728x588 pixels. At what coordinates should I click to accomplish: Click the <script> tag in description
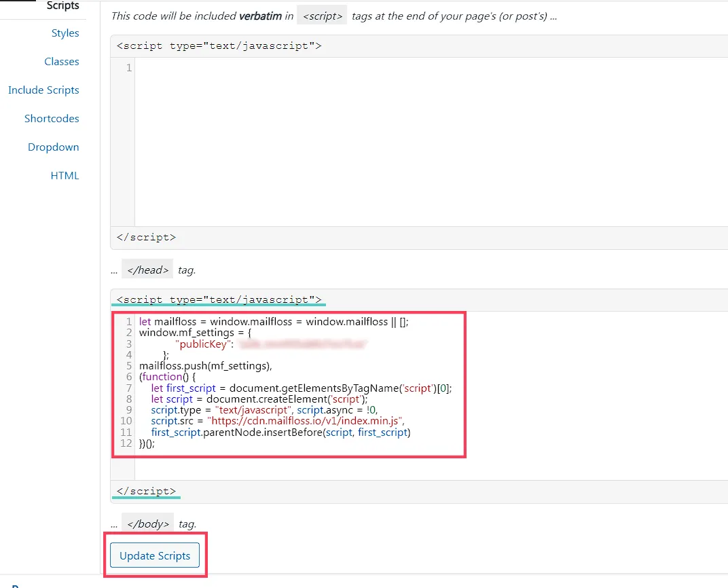pyautogui.click(x=322, y=16)
